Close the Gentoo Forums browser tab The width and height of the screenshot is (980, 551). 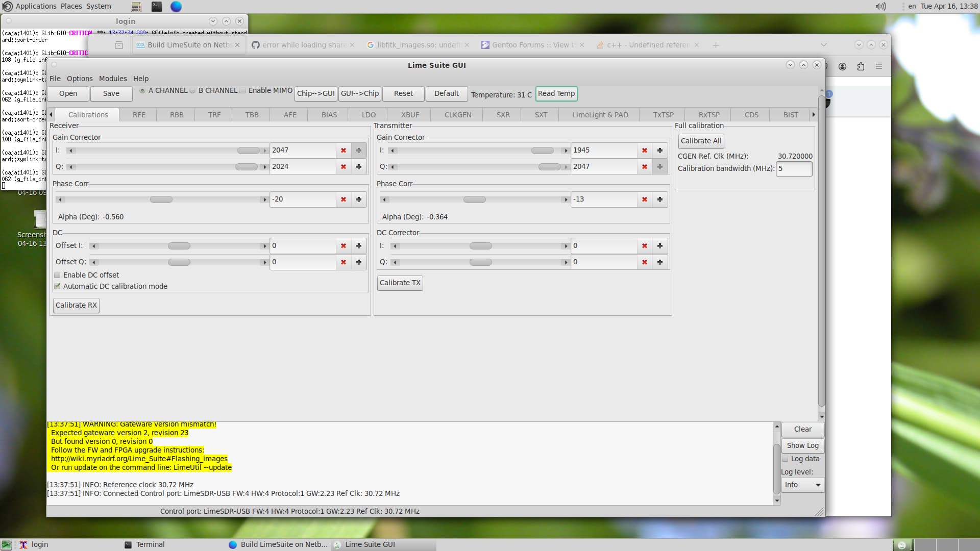(582, 45)
